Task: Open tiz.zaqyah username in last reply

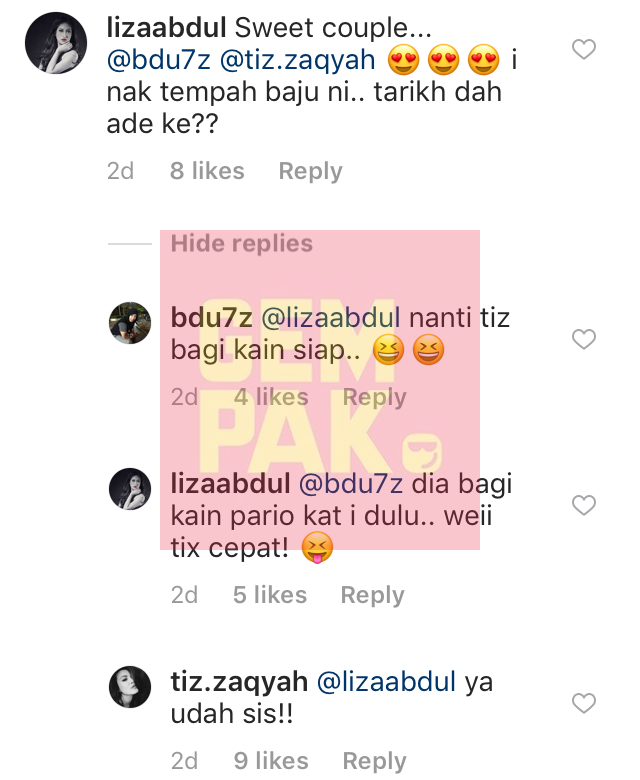Action: [239, 682]
